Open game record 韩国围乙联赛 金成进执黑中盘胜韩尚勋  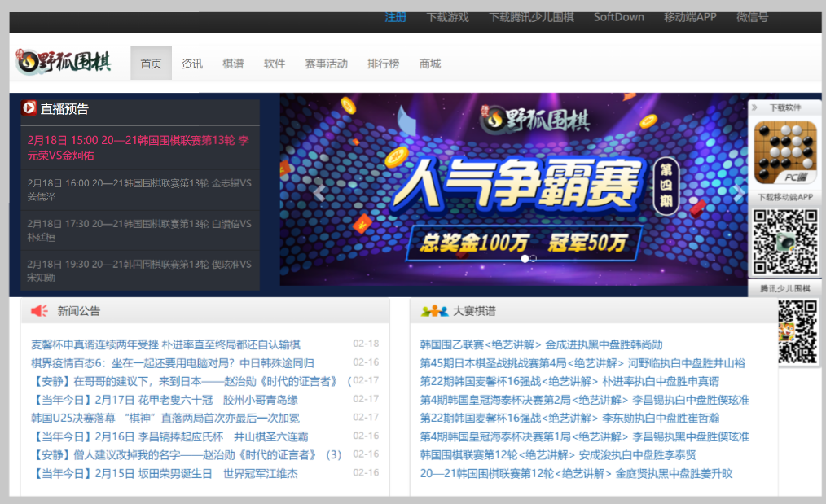click(x=541, y=344)
